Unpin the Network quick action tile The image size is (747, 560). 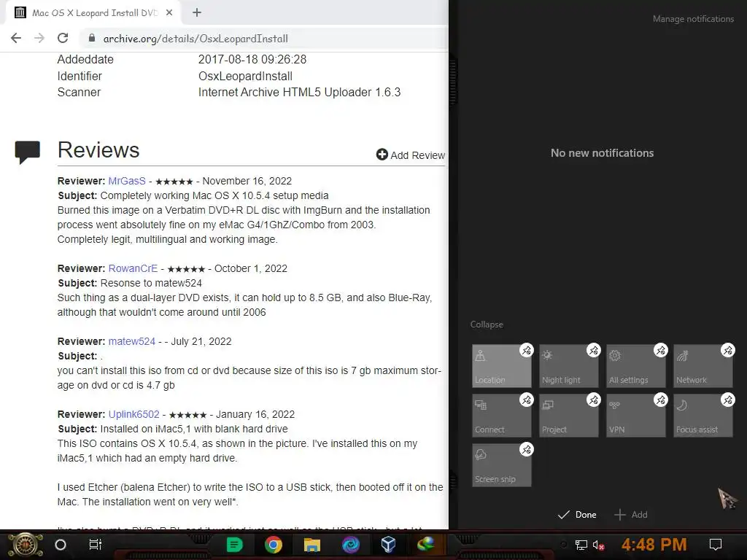[x=728, y=351]
